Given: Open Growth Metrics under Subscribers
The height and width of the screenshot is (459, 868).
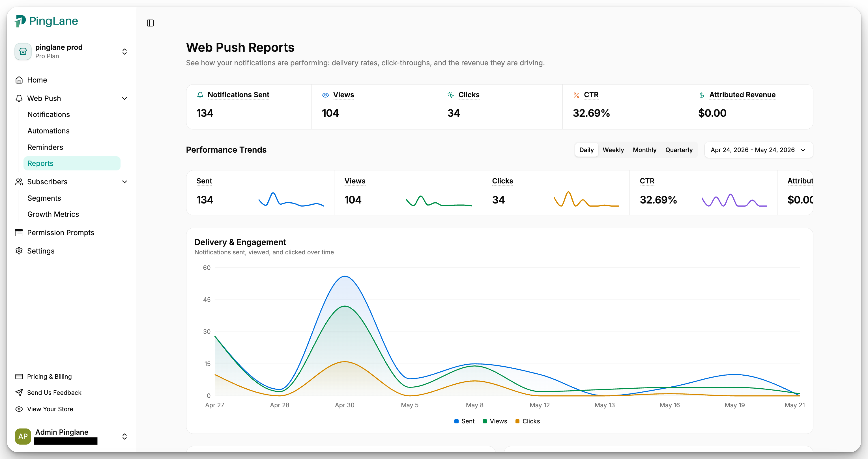Looking at the screenshot, I should [72, 214].
